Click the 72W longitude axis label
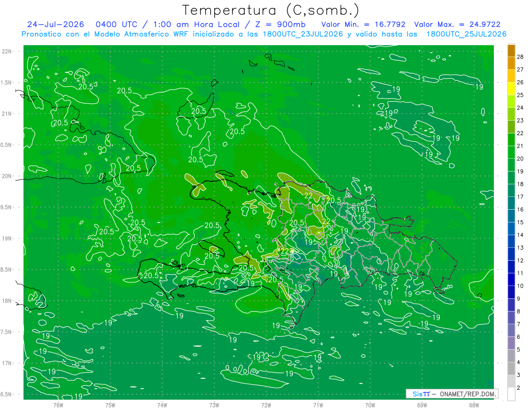This screenshot has width=532, height=411. (x=266, y=405)
